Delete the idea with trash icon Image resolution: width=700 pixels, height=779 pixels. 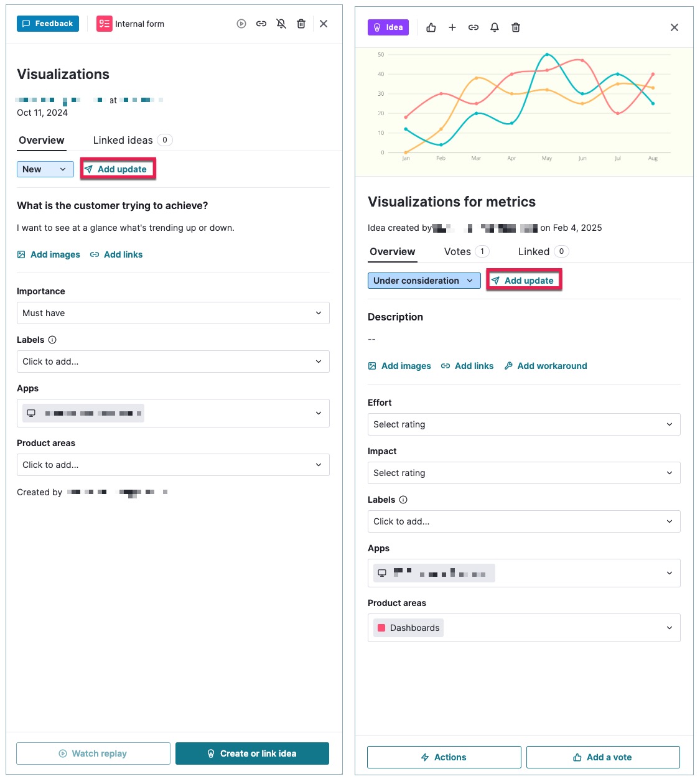pos(516,27)
